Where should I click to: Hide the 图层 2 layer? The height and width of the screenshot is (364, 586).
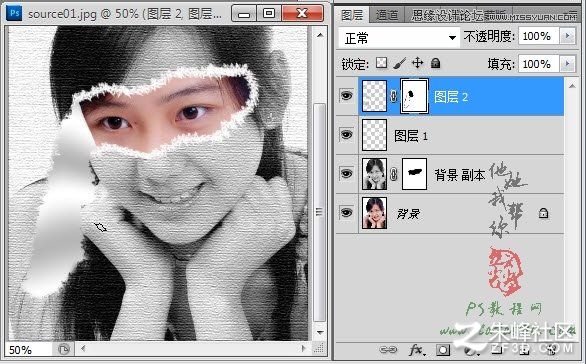[x=346, y=96]
